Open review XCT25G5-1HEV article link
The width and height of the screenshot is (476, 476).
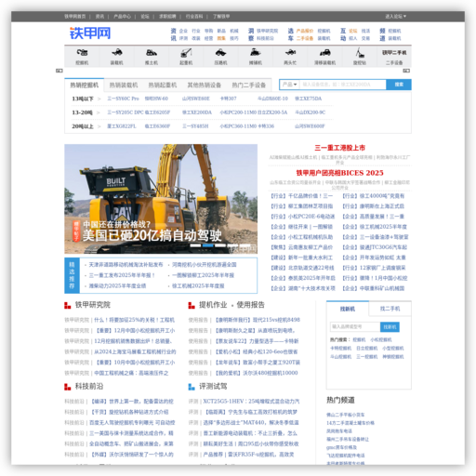point(251,402)
